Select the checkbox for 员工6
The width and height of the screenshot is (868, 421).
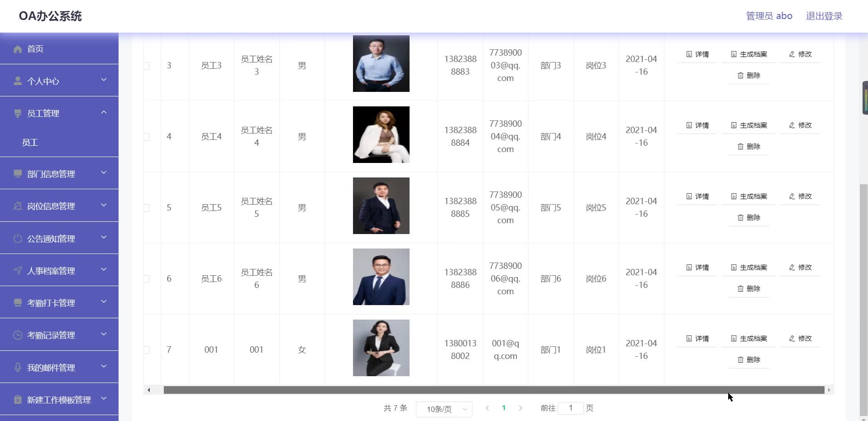pos(146,278)
